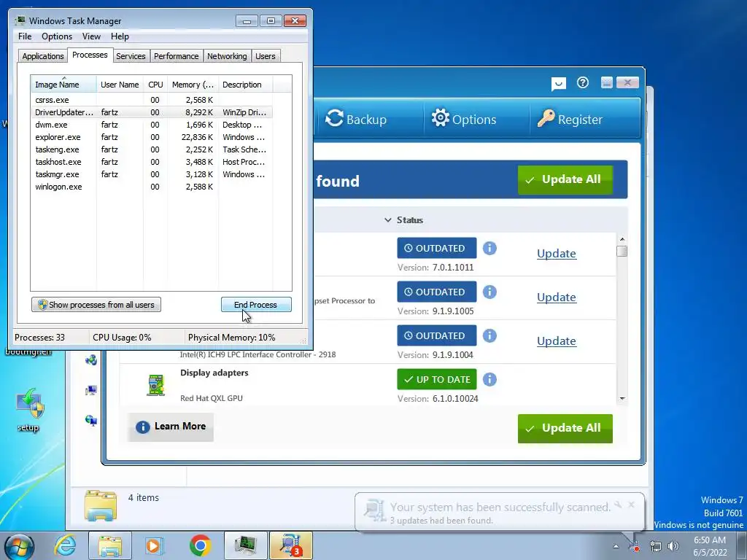Click the volume speaker tray icon
This screenshot has width=747, height=560.
click(x=673, y=546)
